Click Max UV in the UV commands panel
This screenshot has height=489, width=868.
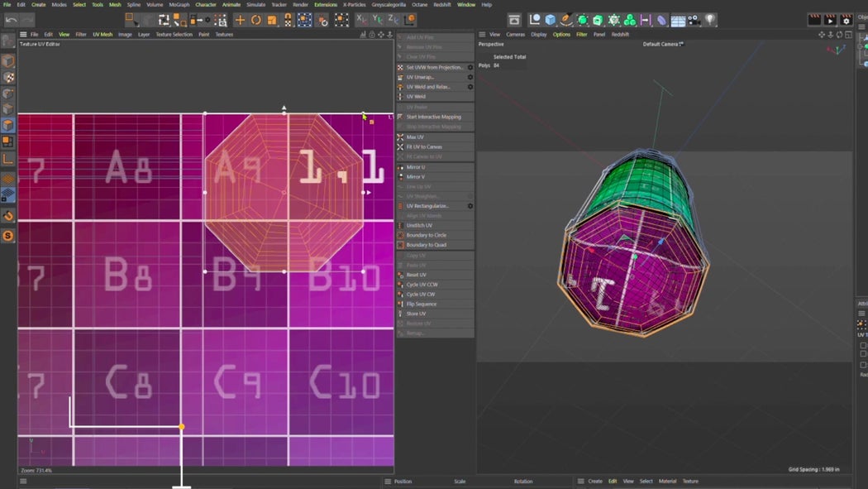(416, 137)
